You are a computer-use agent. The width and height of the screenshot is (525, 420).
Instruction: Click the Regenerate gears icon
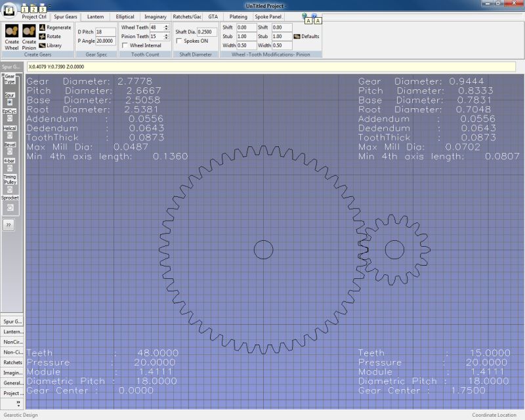[42, 27]
